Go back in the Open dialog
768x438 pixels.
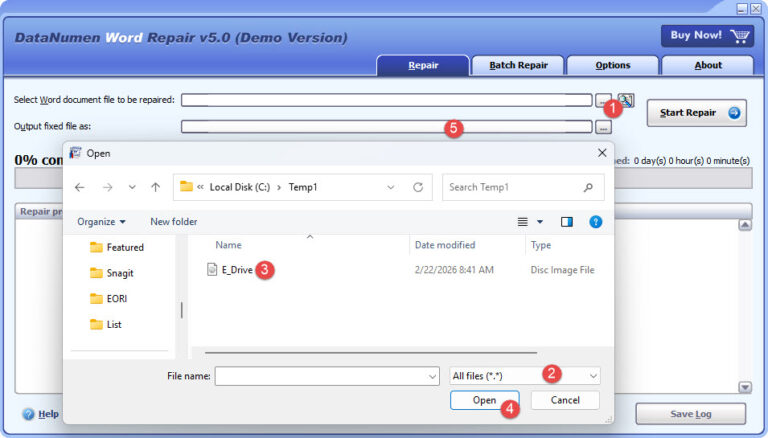click(80, 187)
